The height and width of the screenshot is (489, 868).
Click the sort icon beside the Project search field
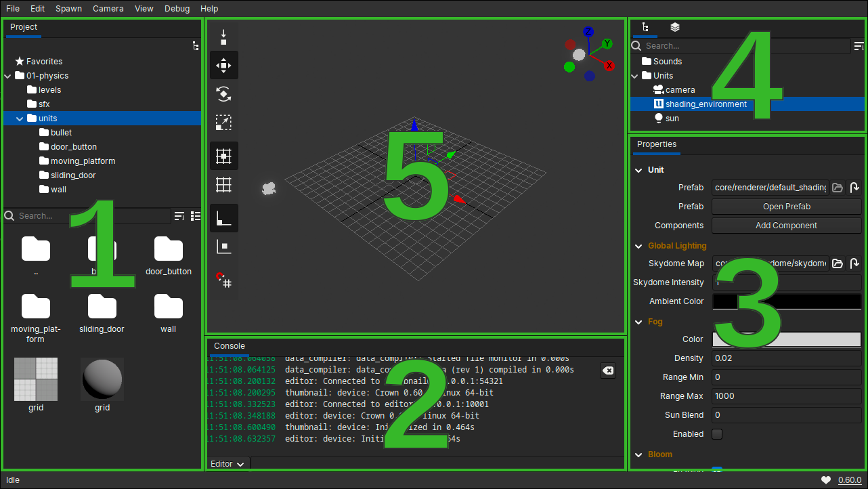pyautogui.click(x=179, y=215)
